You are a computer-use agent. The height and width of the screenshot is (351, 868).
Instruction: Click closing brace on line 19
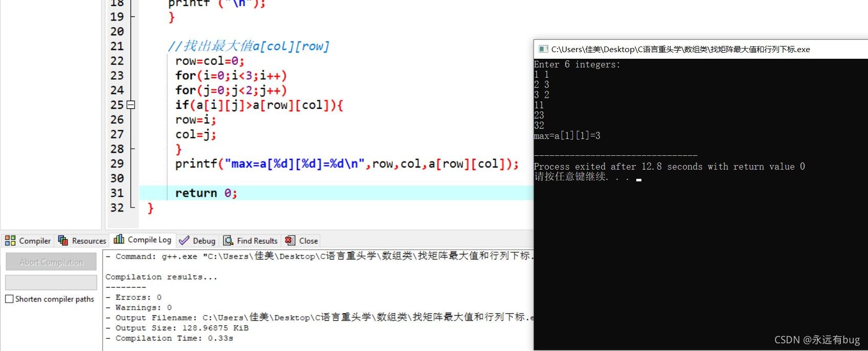point(171,17)
